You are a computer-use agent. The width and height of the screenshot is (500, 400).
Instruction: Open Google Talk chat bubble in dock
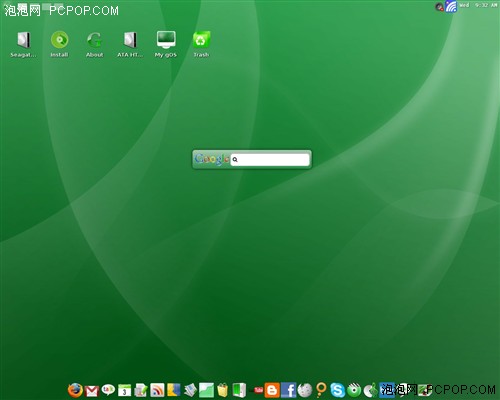(108, 389)
